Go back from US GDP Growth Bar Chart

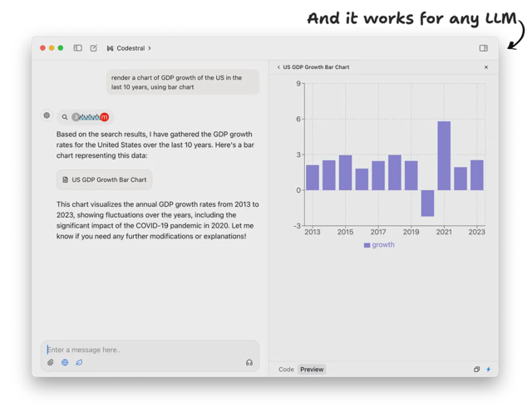tap(278, 67)
